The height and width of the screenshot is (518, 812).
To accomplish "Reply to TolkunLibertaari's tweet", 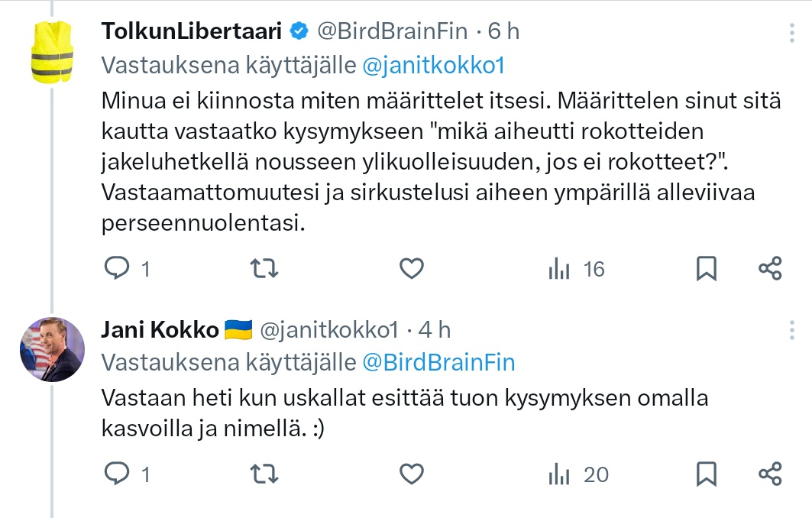I will tap(116, 267).
